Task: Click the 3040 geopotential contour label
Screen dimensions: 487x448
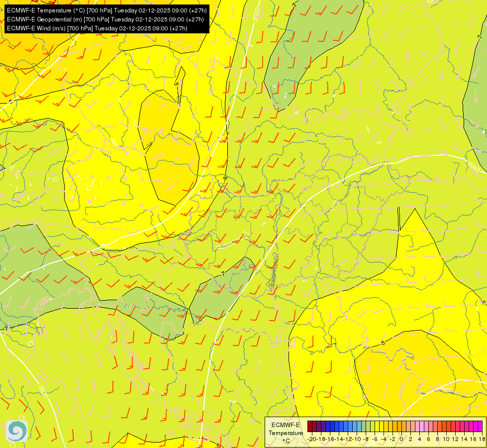Action: pos(474,167)
